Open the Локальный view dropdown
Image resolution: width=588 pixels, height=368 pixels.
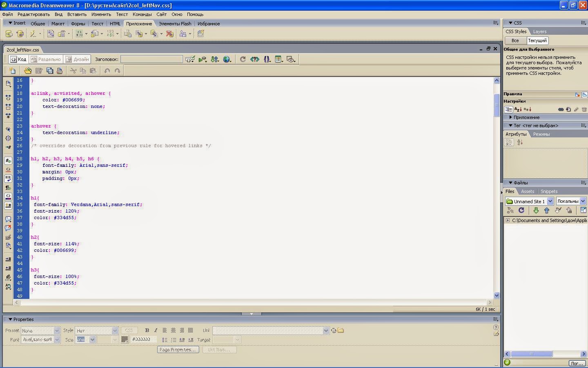click(583, 201)
